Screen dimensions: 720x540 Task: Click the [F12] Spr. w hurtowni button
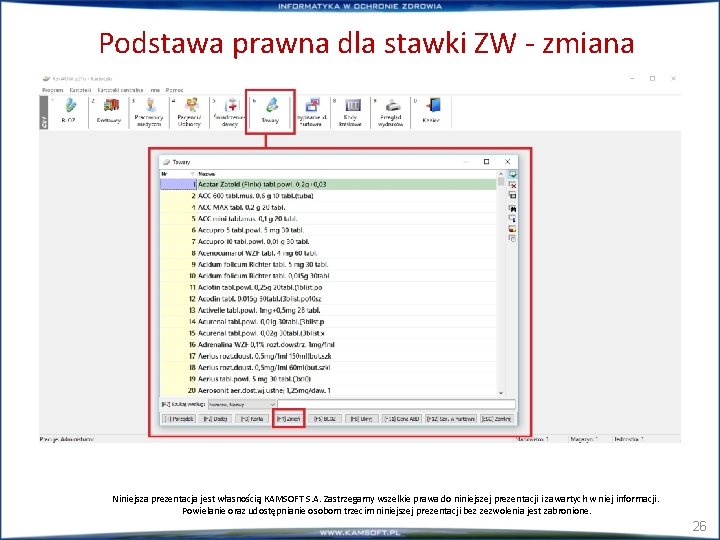[450, 419]
